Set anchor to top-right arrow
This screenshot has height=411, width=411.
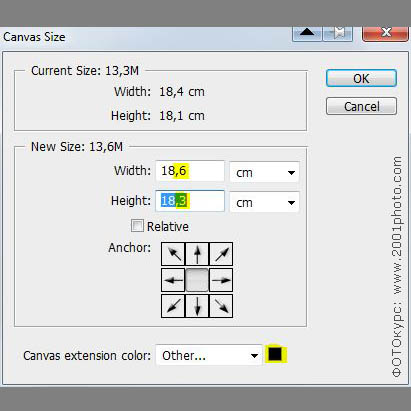[x=221, y=254]
